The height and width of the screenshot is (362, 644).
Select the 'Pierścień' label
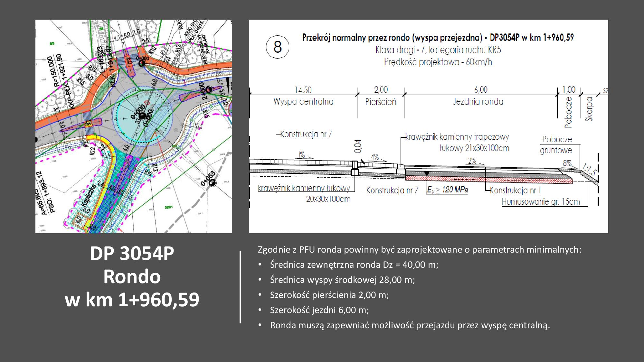(381, 102)
